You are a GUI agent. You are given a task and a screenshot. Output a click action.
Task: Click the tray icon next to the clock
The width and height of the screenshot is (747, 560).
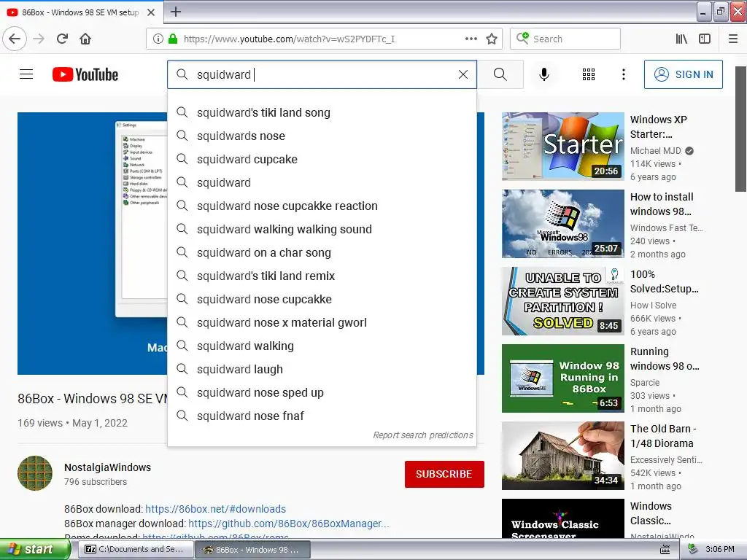pyautogui.click(x=693, y=550)
